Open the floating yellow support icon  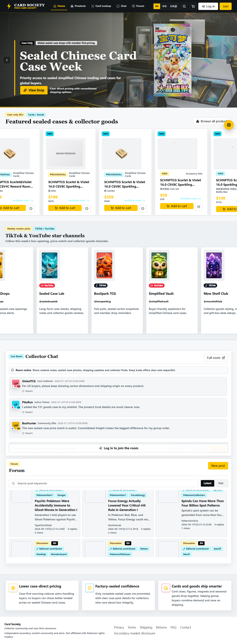229,125
